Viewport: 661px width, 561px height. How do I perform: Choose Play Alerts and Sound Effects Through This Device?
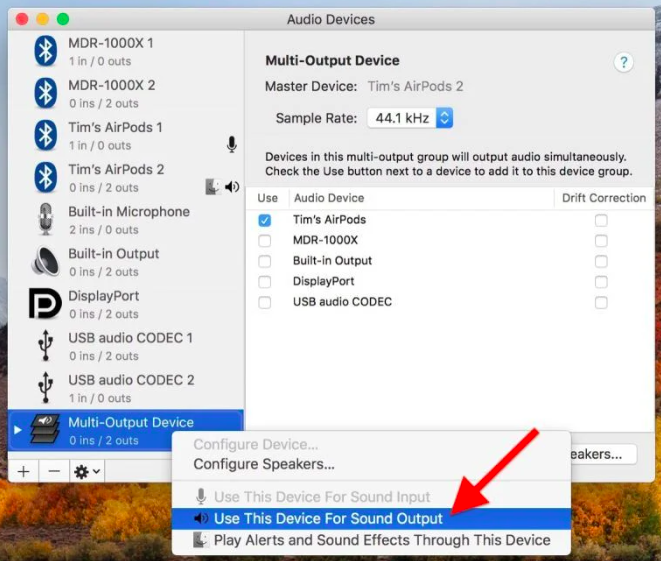tap(371, 540)
